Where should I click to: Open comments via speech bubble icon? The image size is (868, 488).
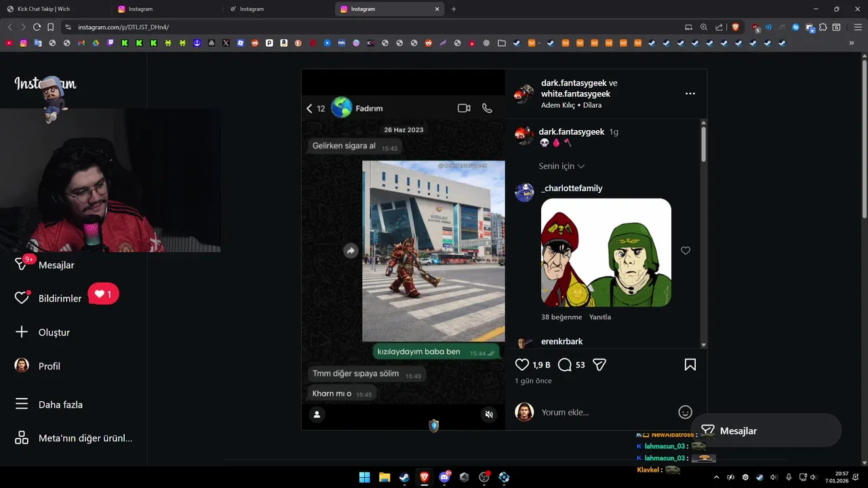point(564,365)
